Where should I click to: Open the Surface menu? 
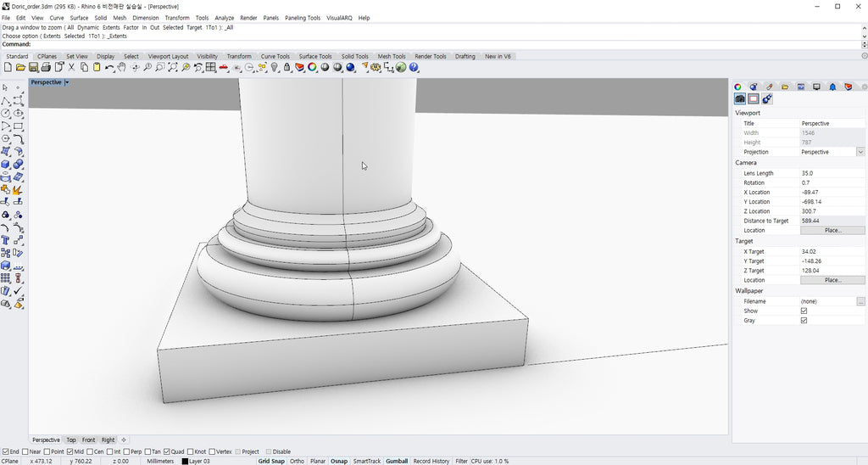point(79,18)
